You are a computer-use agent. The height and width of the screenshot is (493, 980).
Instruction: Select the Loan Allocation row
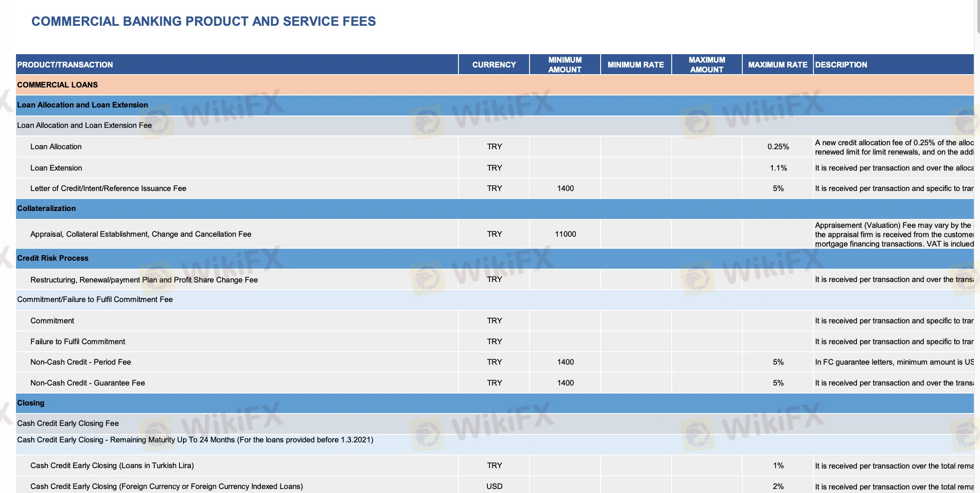pos(56,146)
